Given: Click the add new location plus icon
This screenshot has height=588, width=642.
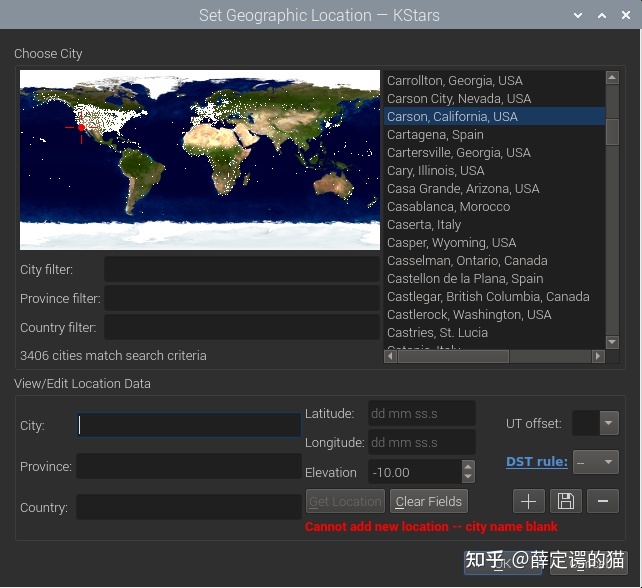Looking at the screenshot, I should pos(529,501).
